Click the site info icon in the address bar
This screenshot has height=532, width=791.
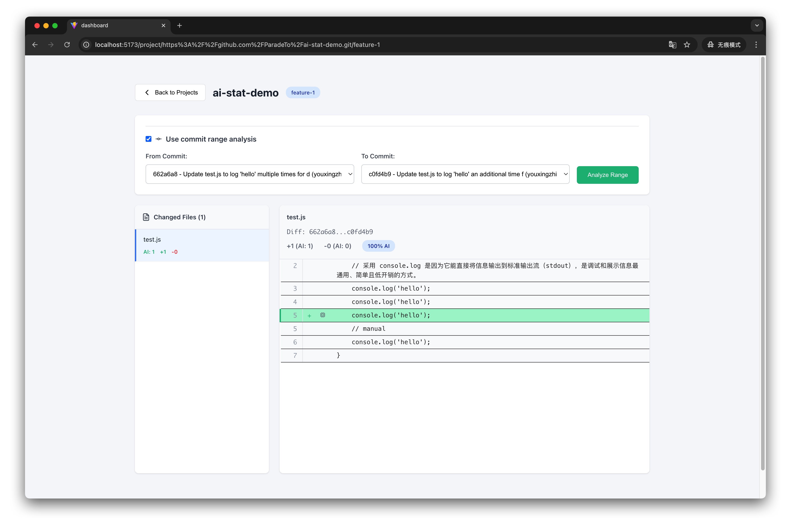(x=86, y=44)
